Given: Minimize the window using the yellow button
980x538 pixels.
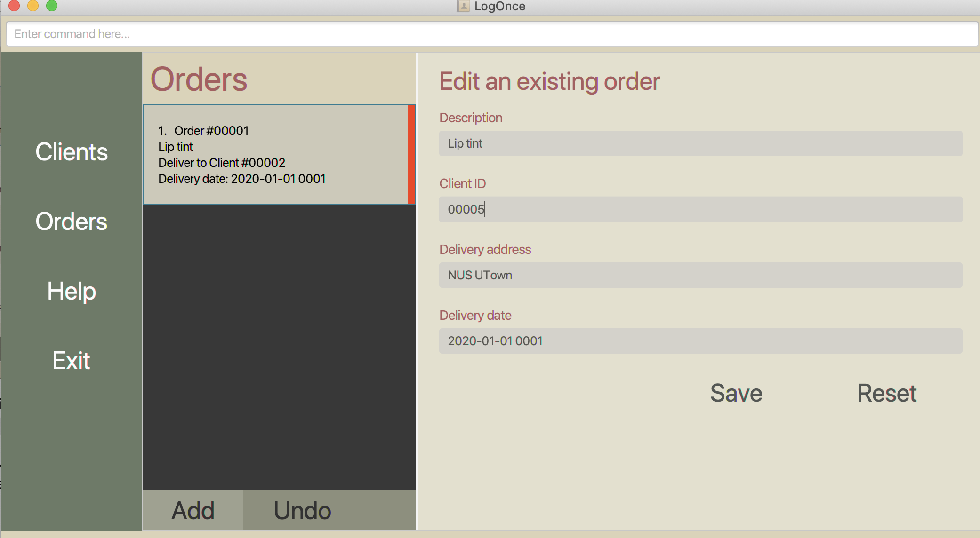Looking at the screenshot, I should point(33,6).
